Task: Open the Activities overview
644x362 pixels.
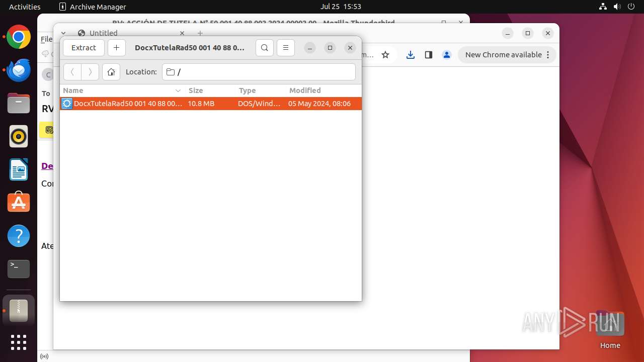Action: pos(25,7)
